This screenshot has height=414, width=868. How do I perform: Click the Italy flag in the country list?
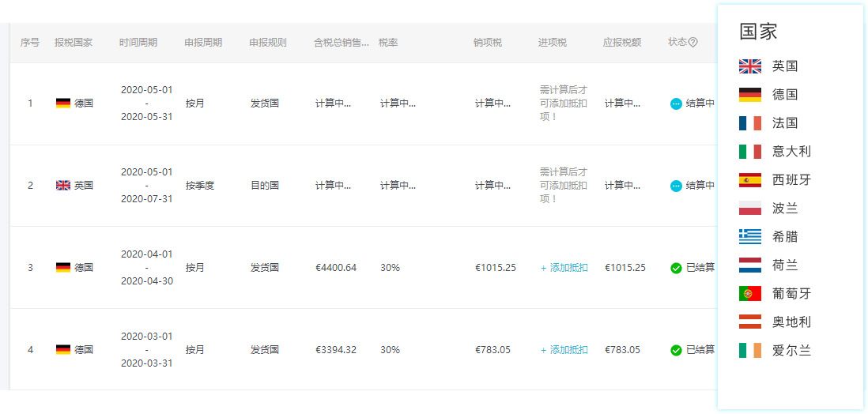(750, 151)
